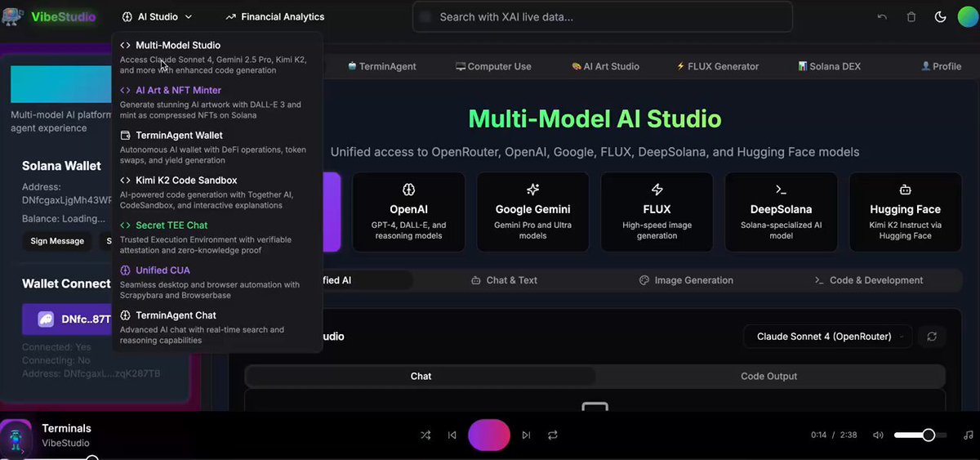This screenshot has height=460, width=980.
Task: Click the VibeStudio robot logo
Action: pyautogui.click(x=11, y=16)
